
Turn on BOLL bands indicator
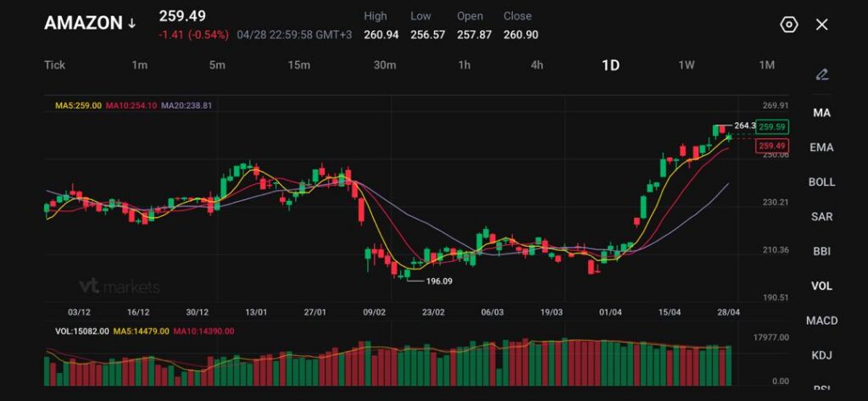[821, 182]
